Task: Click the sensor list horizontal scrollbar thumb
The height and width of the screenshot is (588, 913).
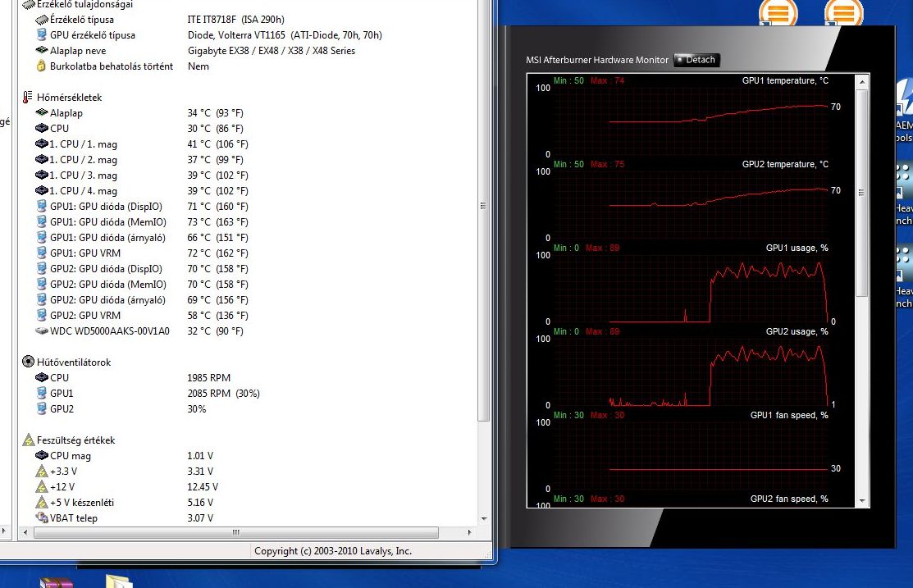Action: point(235,532)
